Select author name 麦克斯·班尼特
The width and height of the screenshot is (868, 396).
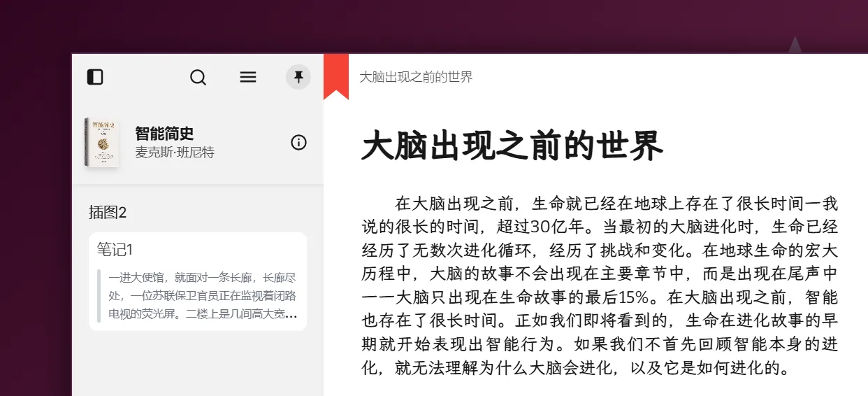(175, 152)
